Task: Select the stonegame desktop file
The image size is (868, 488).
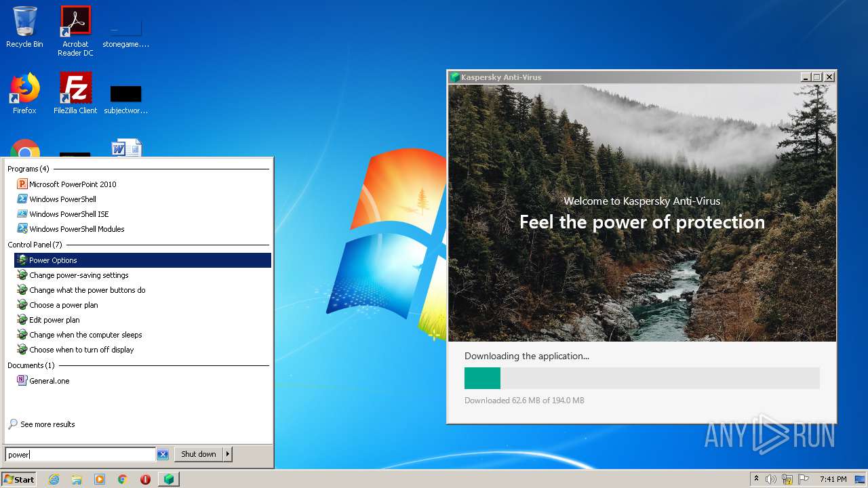Action: click(x=125, y=31)
